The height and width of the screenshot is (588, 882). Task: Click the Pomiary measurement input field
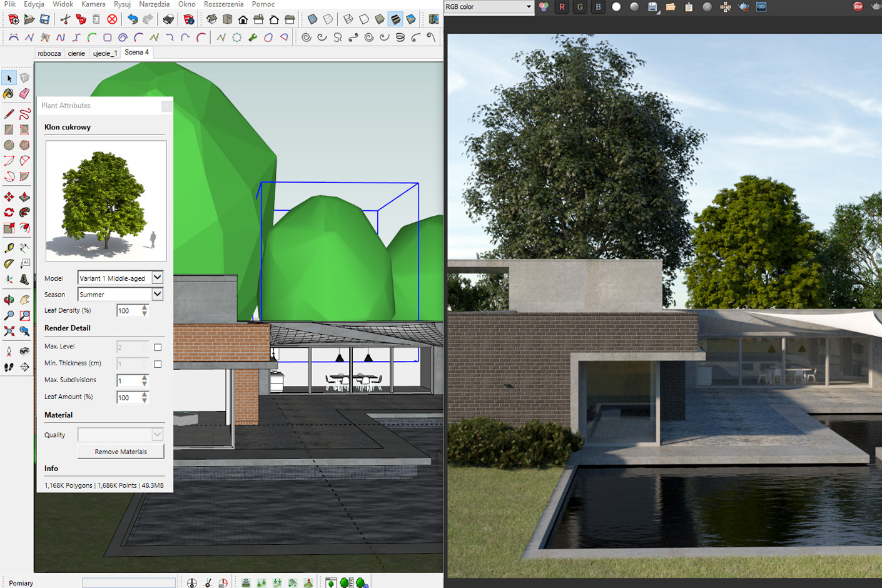[128, 582]
